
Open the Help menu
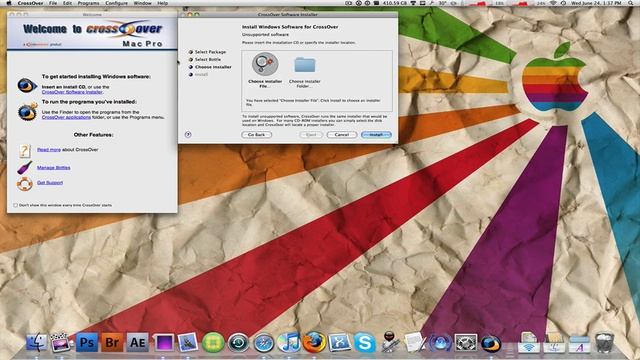coord(162,3)
